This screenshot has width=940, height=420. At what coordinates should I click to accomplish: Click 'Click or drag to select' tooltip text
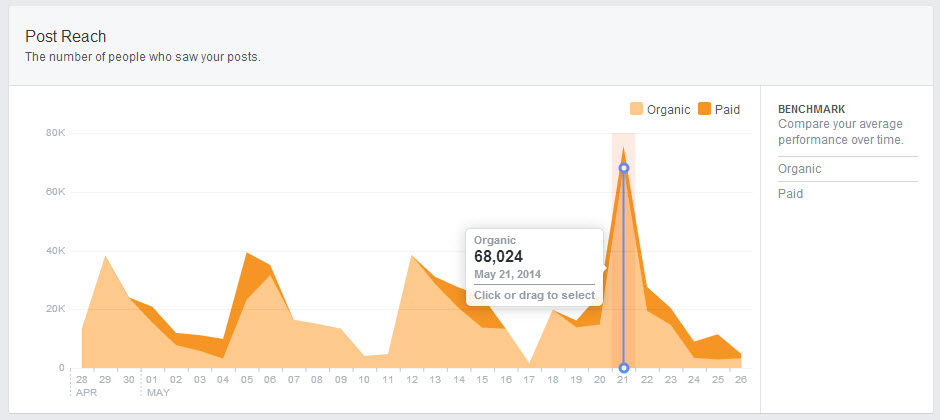(x=534, y=295)
